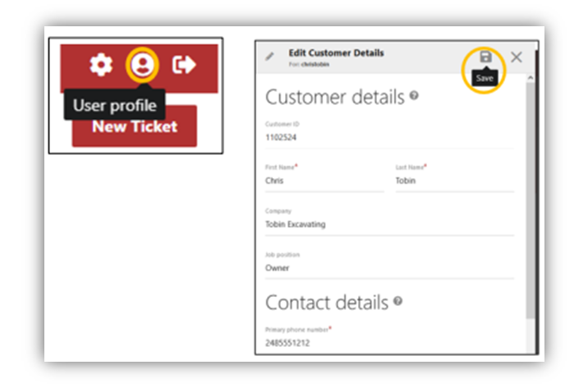This screenshot has width=588, height=388.
Task: Edit the First Name field containing Chris
Action: [324, 180]
